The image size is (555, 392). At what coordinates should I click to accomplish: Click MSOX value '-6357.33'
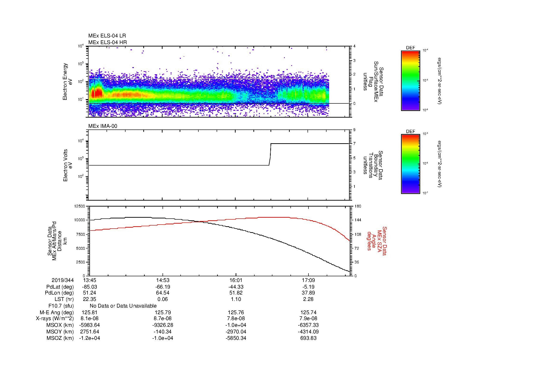tap(308, 325)
